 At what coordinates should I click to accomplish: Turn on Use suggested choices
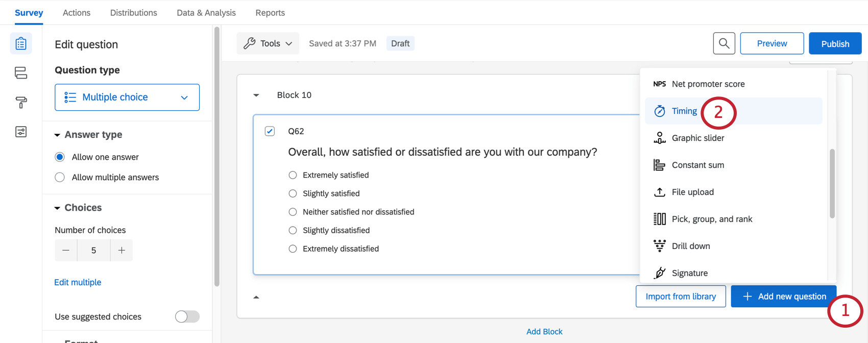[187, 316]
